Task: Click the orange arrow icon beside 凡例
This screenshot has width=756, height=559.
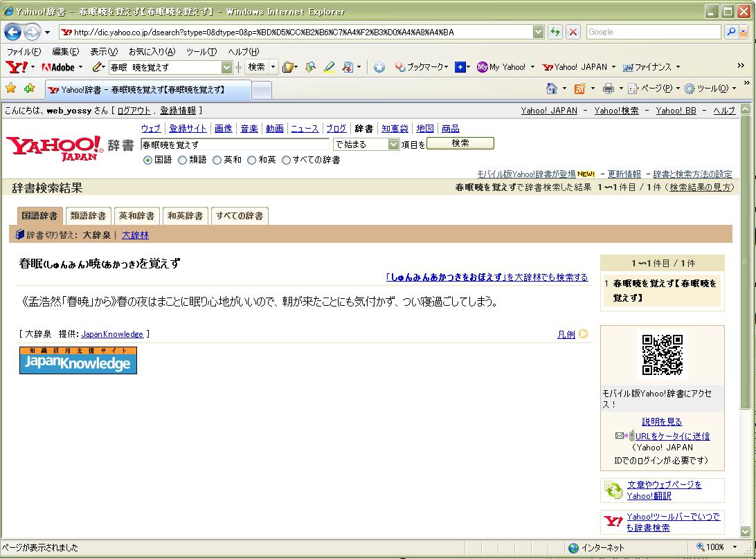Action: pos(583,333)
